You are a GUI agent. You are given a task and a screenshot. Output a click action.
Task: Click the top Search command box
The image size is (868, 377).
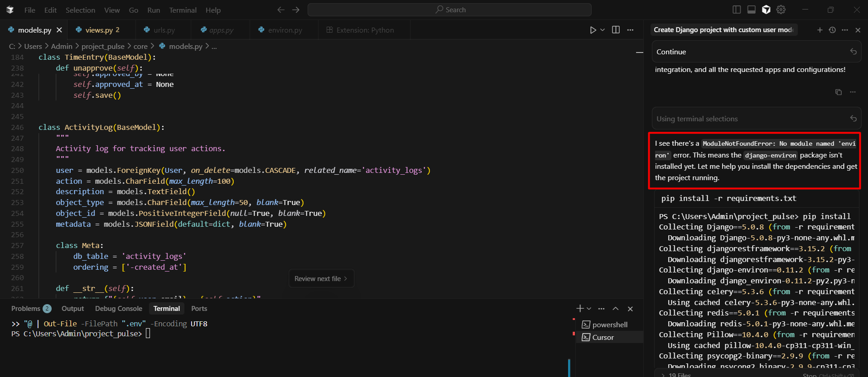(x=449, y=10)
